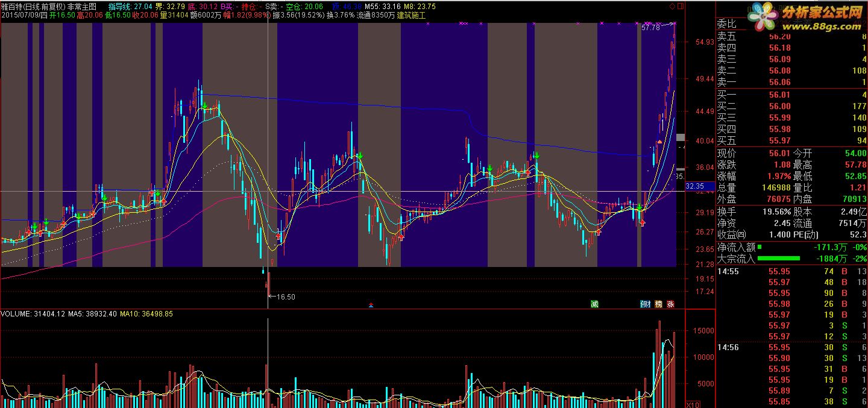
Task: Click the diamond icon above the chart
Action: 673,7
